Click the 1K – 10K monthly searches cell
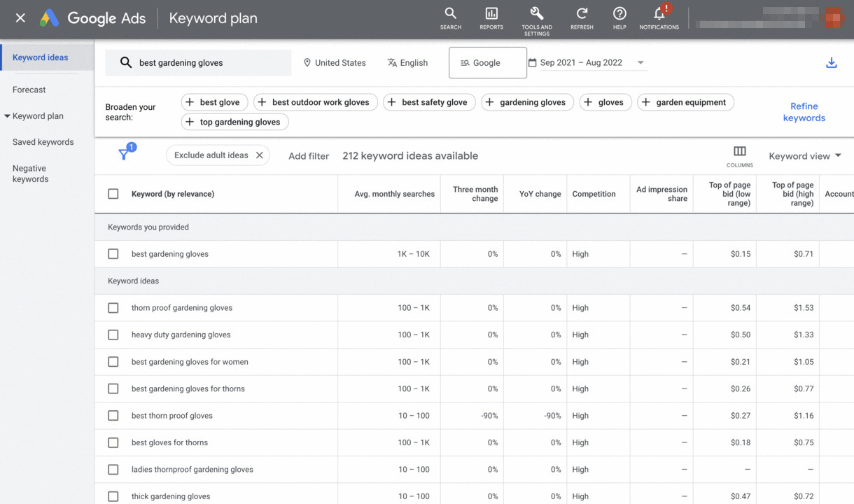Viewport: 854px width, 504px height. (413, 254)
